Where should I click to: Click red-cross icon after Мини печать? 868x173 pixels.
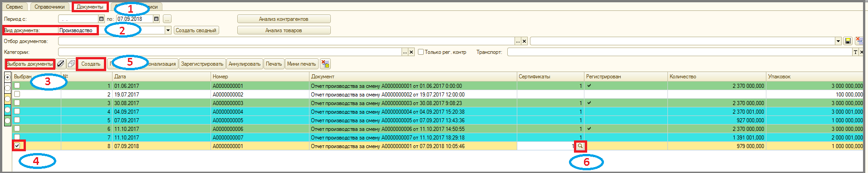tap(325, 64)
